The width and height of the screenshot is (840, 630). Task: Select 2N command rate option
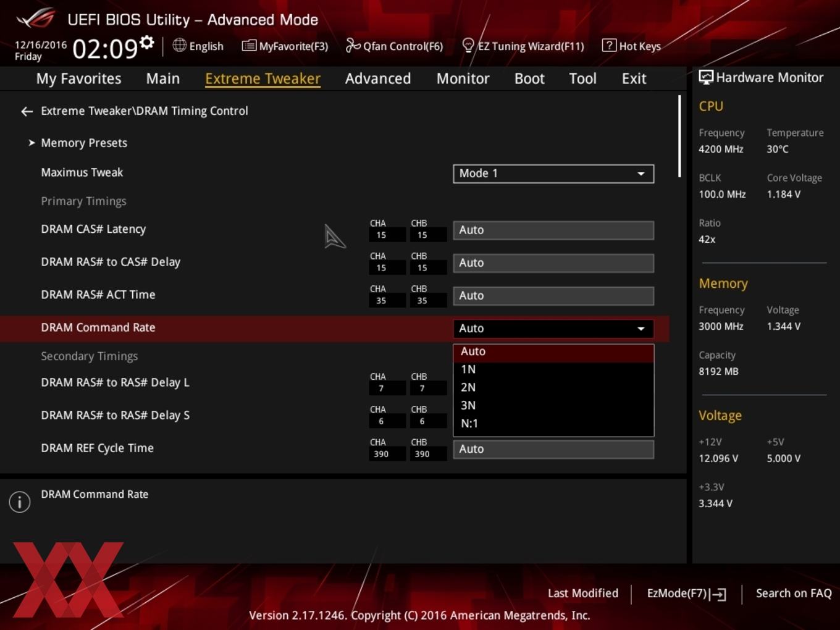[x=553, y=387]
